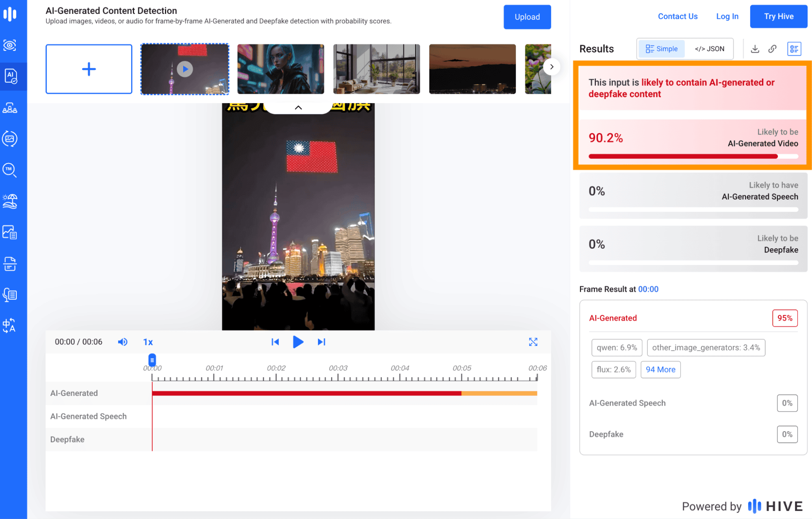Open the Contact Us page
Viewport: 812px width, 519px height.
click(678, 16)
